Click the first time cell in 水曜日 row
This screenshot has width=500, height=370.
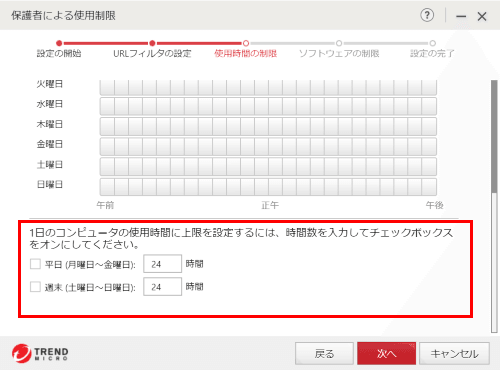107,106
